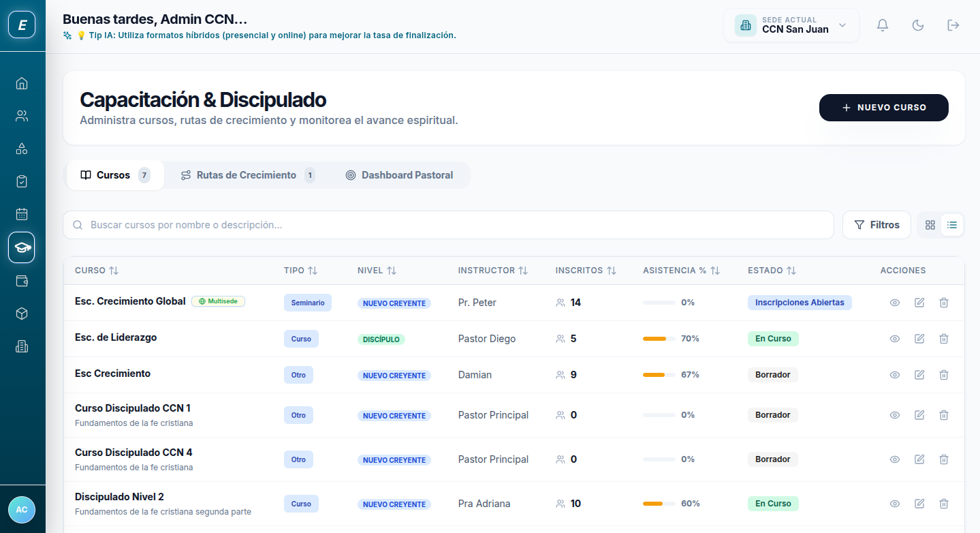Open the wallet finances section in the sidebar
Image resolution: width=980 pixels, height=533 pixels.
22,280
